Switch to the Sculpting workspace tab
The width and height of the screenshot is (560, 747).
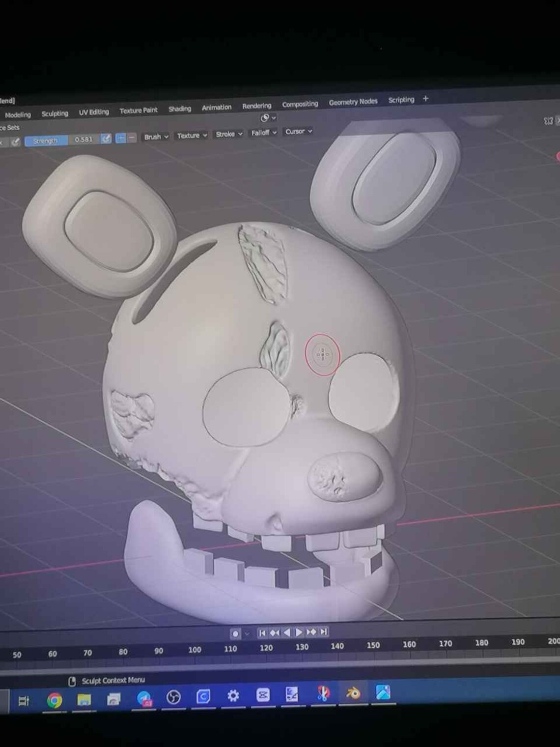55,113
